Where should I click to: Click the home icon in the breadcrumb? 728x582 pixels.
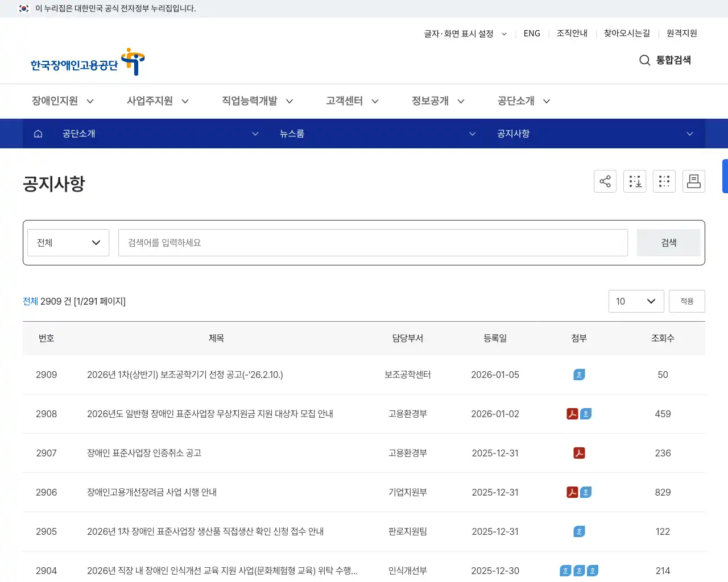(38, 134)
